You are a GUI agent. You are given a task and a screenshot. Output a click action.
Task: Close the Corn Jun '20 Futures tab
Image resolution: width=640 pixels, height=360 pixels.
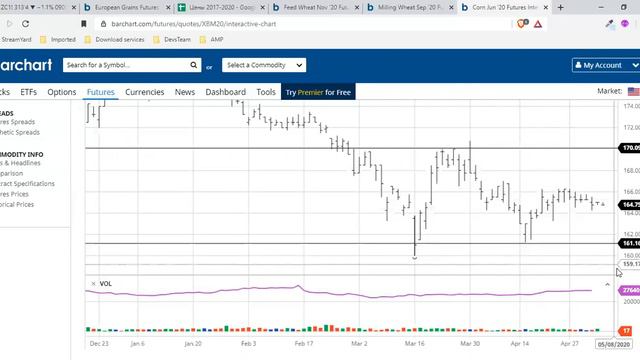(x=546, y=7)
